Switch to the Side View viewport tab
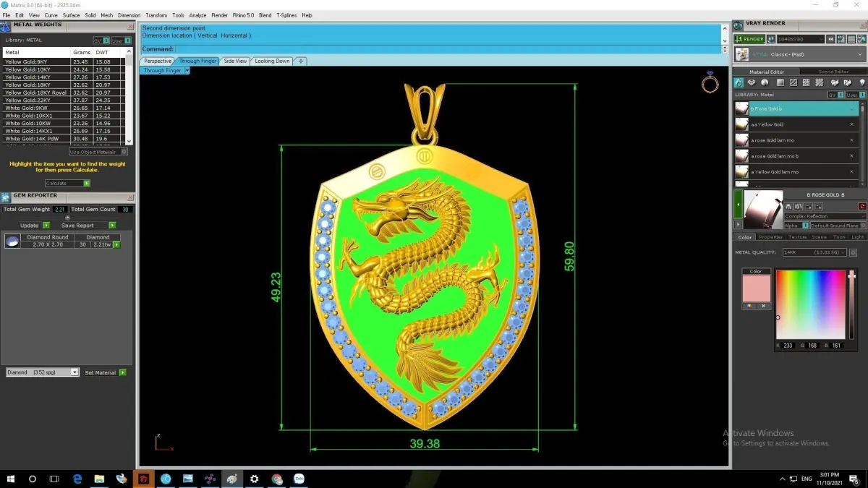Image resolution: width=868 pixels, height=488 pixels. [236, 61]
